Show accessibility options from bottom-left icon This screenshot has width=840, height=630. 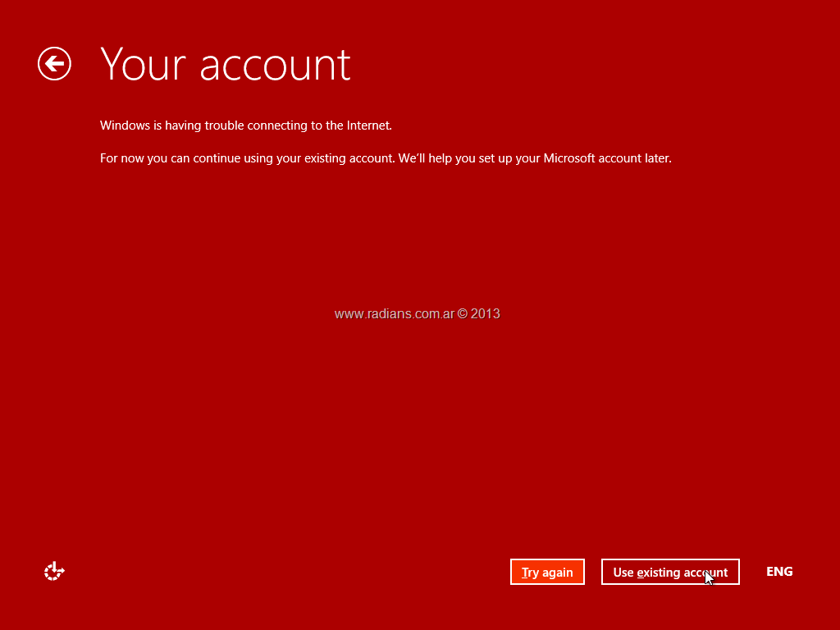(54, 572)
